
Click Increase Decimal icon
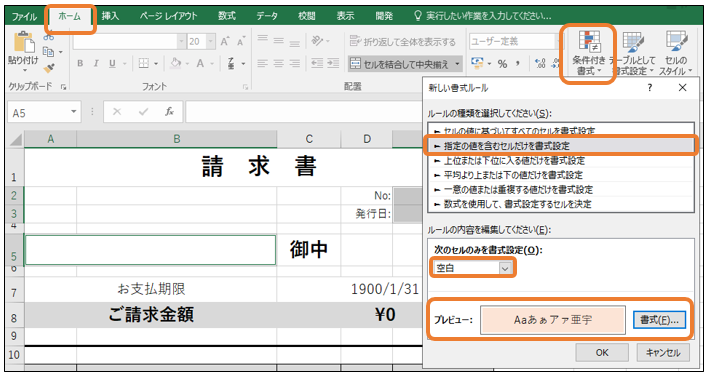(540, 64)
